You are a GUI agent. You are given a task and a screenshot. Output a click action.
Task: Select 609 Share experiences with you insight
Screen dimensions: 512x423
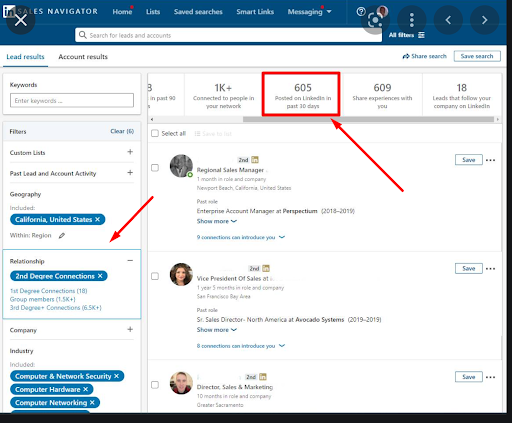[x=382, y=95]
